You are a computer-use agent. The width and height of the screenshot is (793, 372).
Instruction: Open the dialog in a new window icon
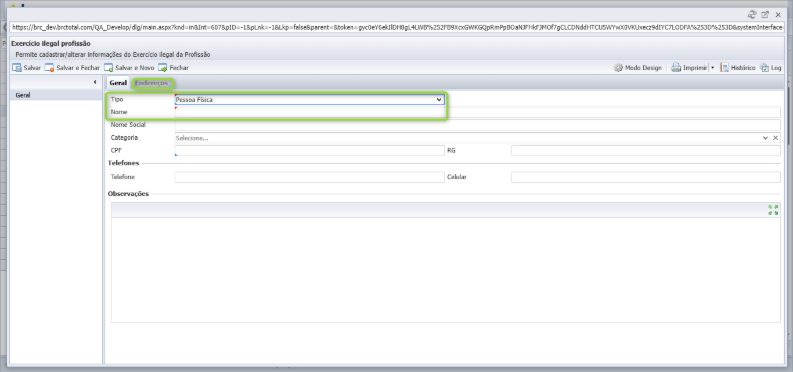765,15
